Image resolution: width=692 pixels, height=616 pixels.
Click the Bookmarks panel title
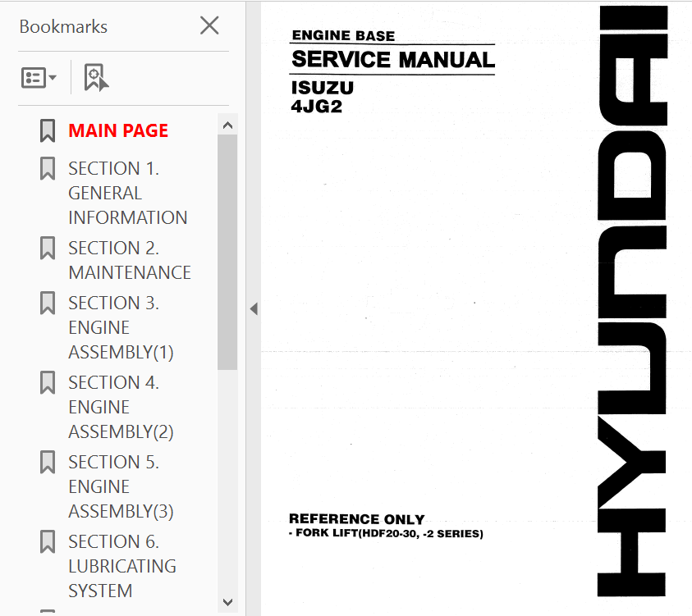pos(63,26)
